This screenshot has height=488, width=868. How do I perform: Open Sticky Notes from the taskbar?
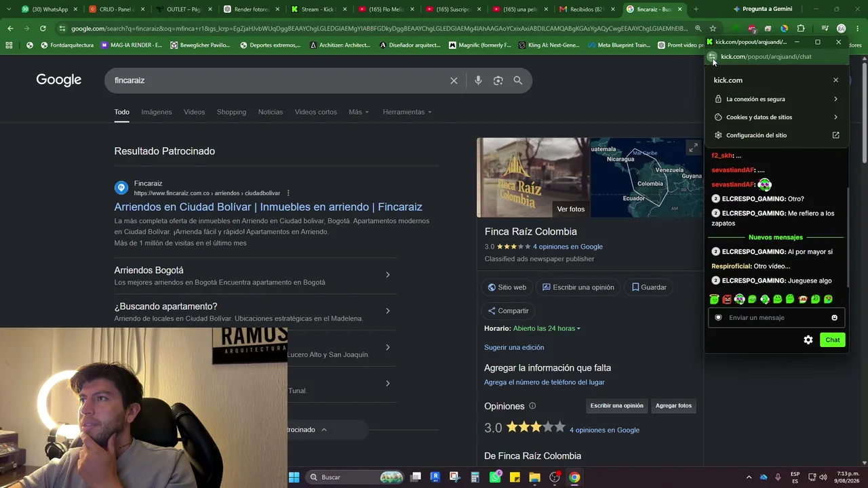click(x=515, y=477)
